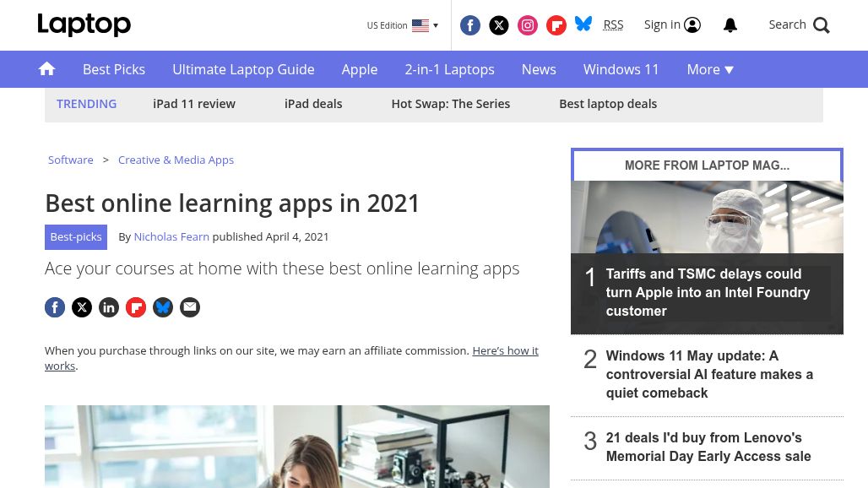868x488 pixels.
Task: Open the Bluesky icon in header
Action: [583, 24]
